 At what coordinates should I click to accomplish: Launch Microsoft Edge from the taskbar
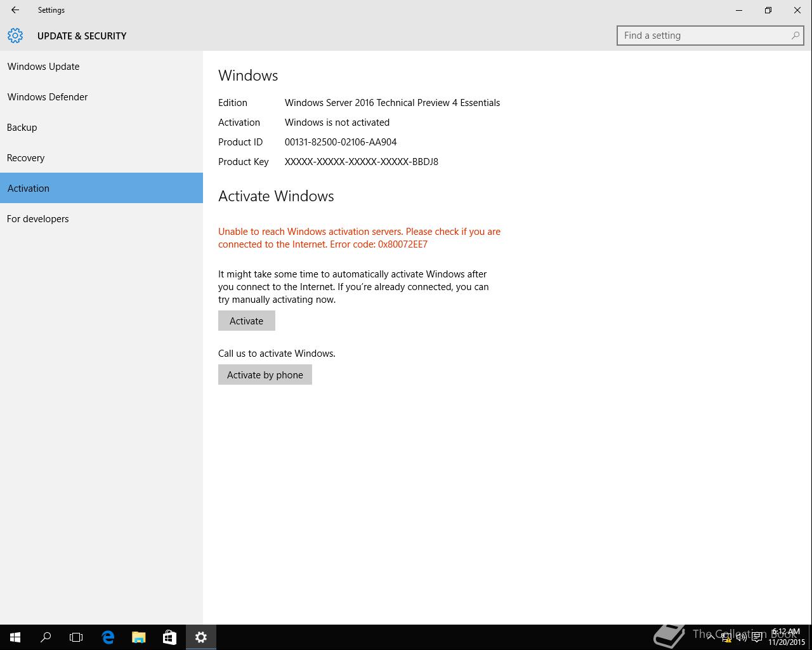click(x=108, y=637)
